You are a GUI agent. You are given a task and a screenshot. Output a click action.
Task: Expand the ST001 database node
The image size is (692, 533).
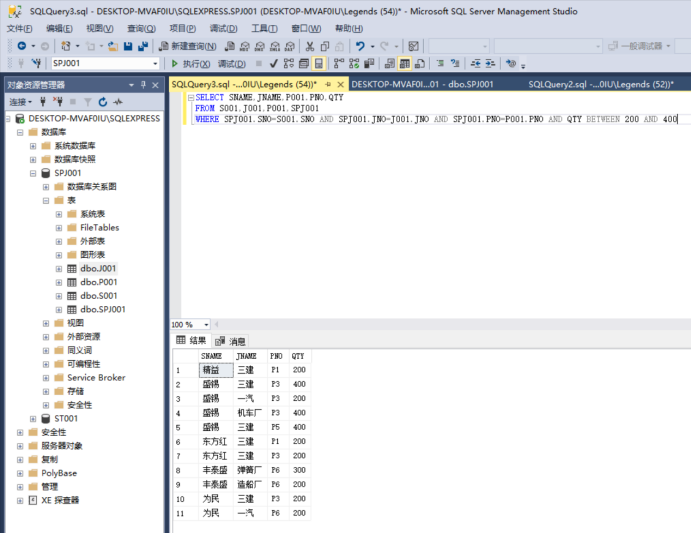(33, 419)
